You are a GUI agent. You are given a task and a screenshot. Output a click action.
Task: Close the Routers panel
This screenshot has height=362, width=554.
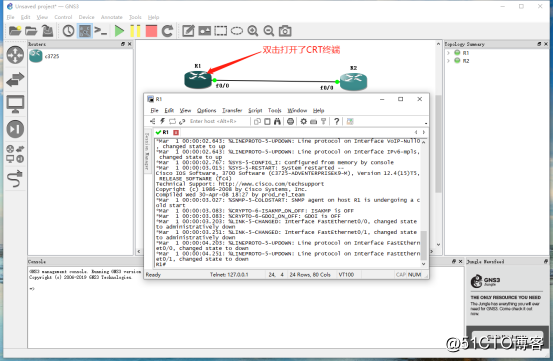[130, 44]
